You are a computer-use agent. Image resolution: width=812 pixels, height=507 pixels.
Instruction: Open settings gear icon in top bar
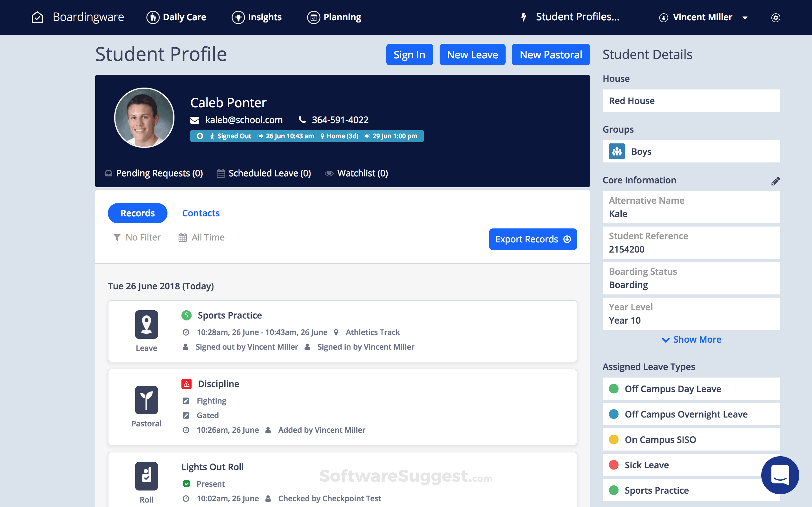(x=776, y=17)
